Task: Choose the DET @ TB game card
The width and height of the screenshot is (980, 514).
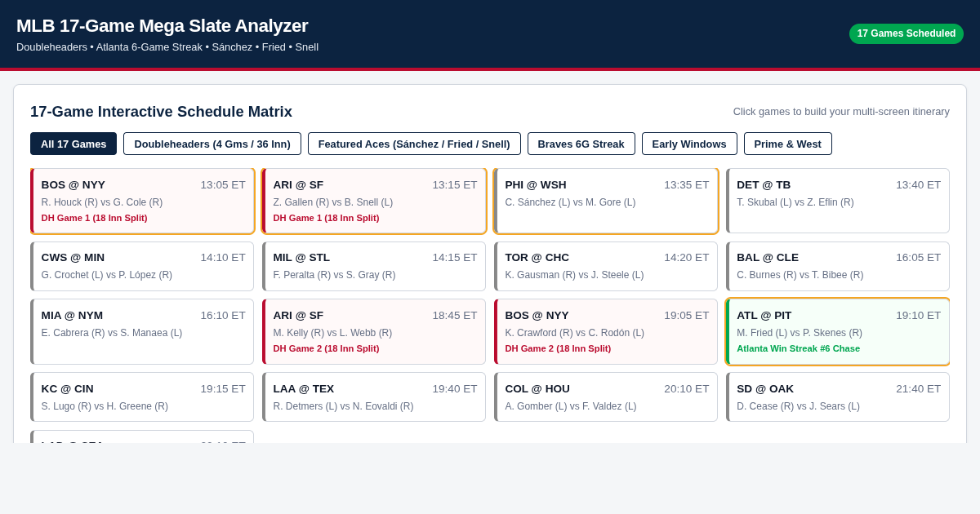Action: (x=838, y=201)
